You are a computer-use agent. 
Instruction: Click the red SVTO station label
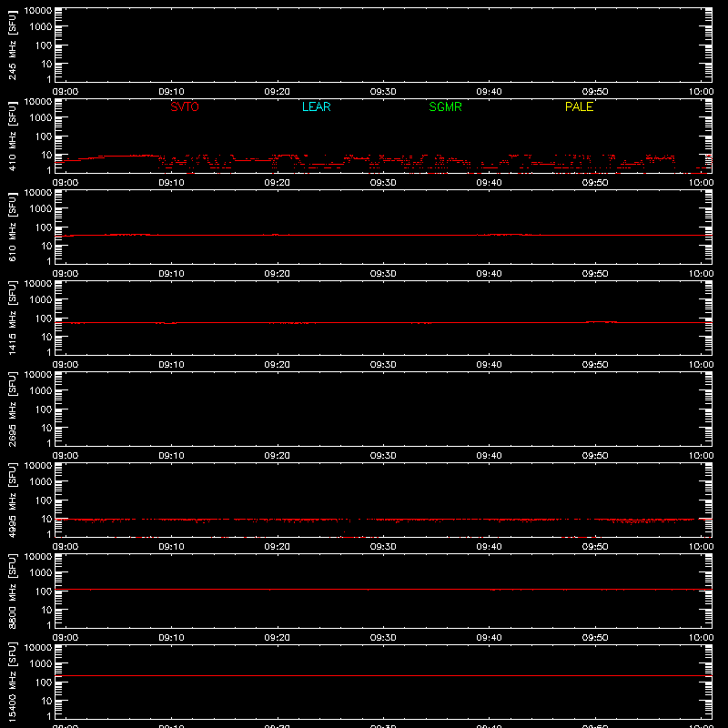[185, 106]
